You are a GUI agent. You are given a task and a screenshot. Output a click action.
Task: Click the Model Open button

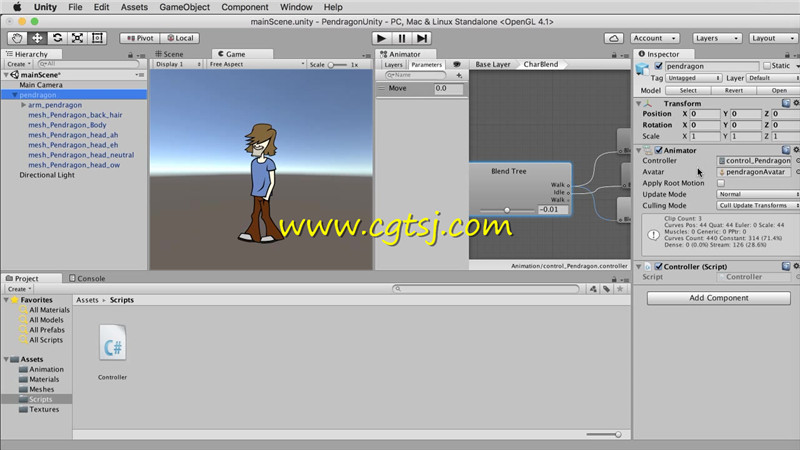tap(779, 90)
